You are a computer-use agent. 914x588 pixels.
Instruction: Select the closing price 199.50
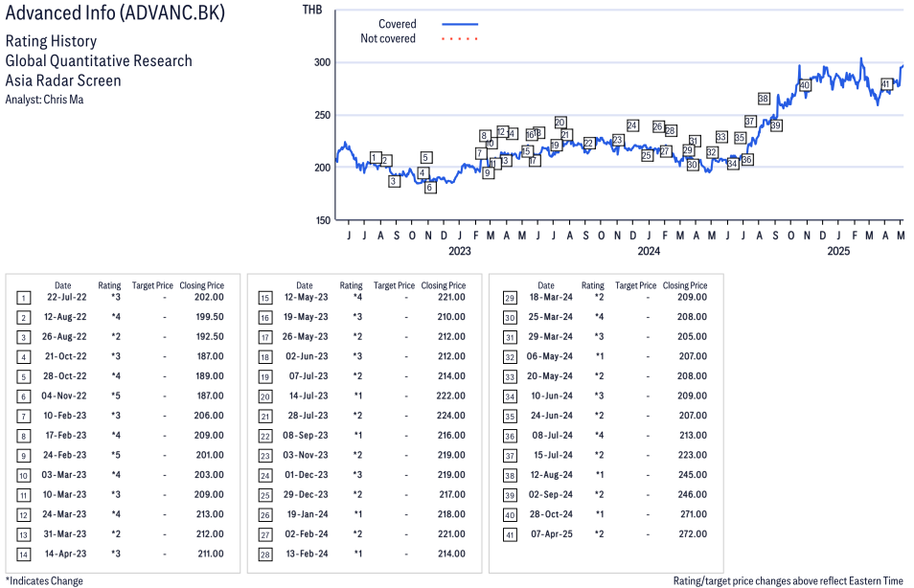210,317
